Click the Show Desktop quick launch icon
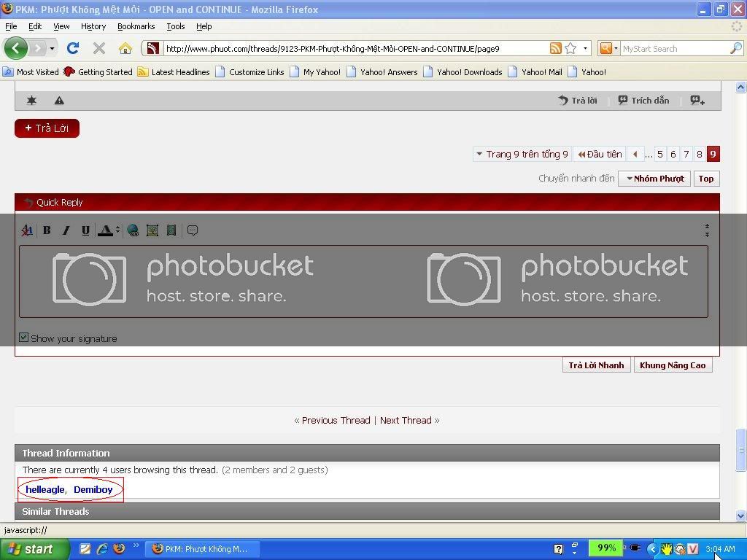The width and height of the screenshot is (747, 560). pyautogui.click(x=85, y=548)
